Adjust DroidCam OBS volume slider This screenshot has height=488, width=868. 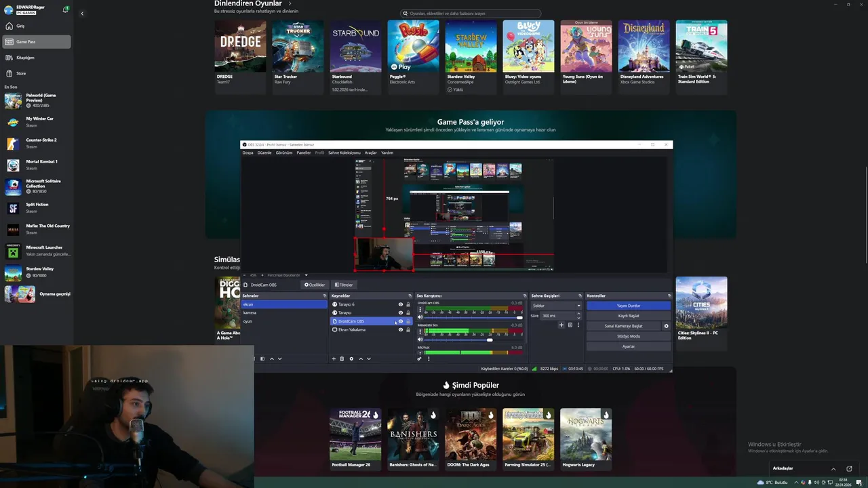(473, 317)
